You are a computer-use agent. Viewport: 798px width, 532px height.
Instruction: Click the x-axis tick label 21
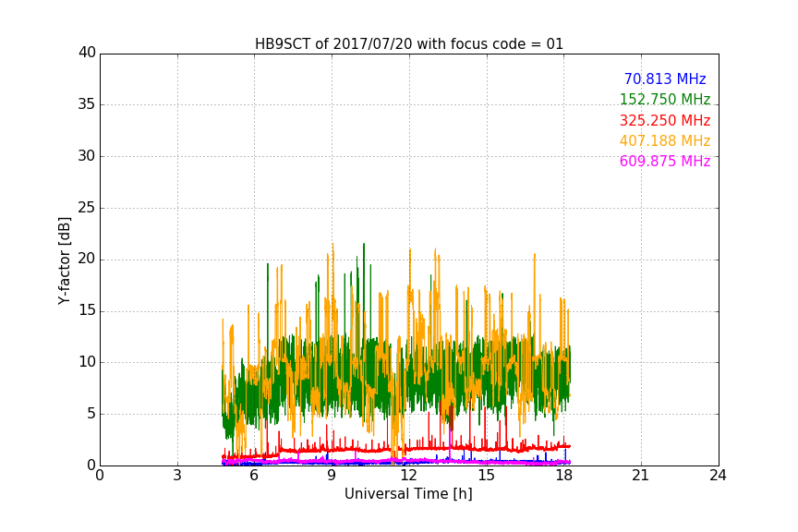tap(641, 476)
